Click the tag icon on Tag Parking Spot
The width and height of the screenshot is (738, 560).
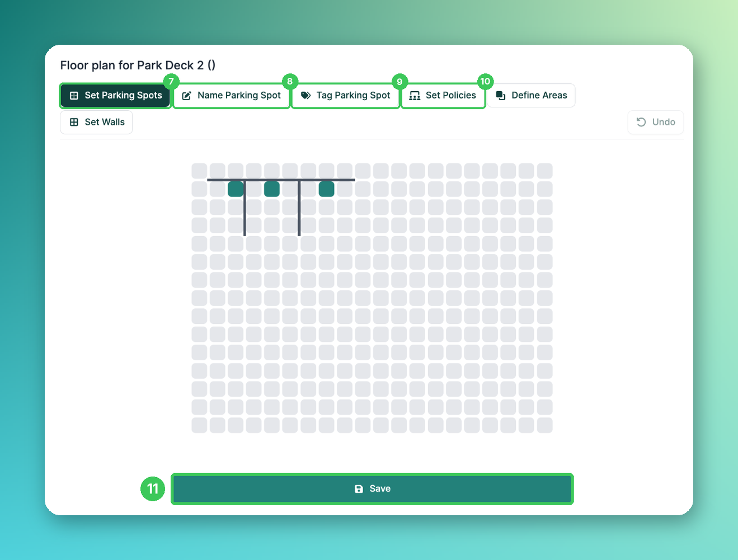305,96
